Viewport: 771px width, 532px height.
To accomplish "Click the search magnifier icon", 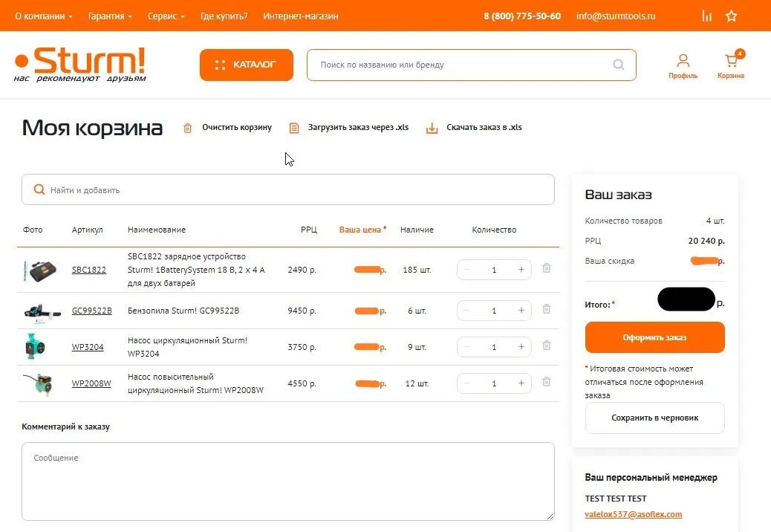I will pos(619,65).
